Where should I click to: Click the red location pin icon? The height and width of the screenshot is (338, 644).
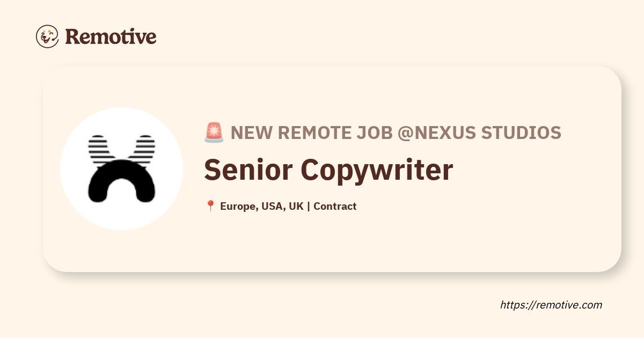(x=210, y=206)
